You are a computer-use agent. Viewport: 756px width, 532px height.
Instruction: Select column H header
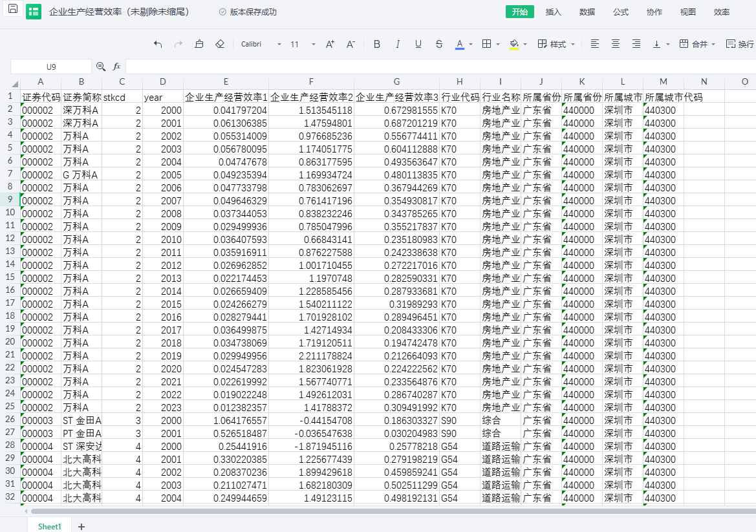(x=459, y=82)
